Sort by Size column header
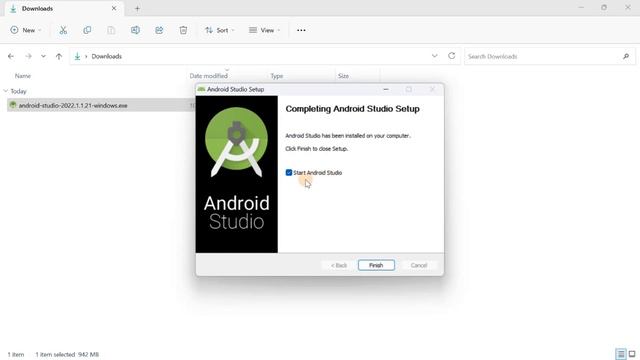This screenshot has height=360, width=640. tap(343, 76)
